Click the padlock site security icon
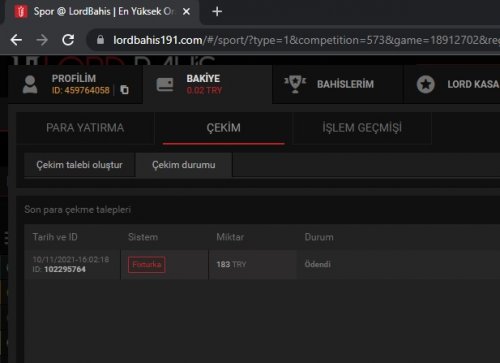This screenshot has height=363, width=500. pos(100,40)
